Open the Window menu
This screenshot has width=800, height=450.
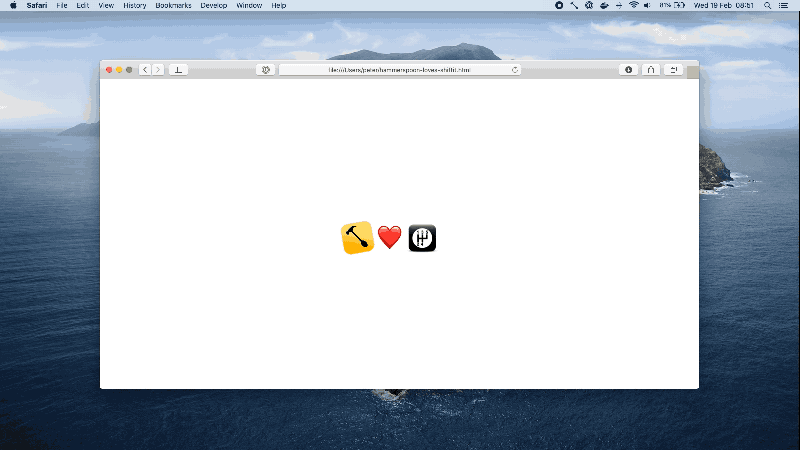coord(249,6)
